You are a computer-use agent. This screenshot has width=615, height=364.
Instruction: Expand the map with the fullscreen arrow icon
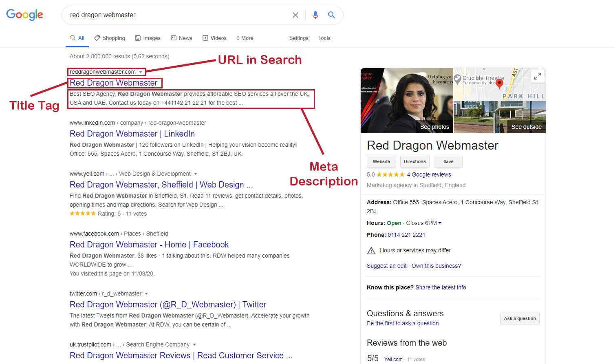(x=538, y=76)
